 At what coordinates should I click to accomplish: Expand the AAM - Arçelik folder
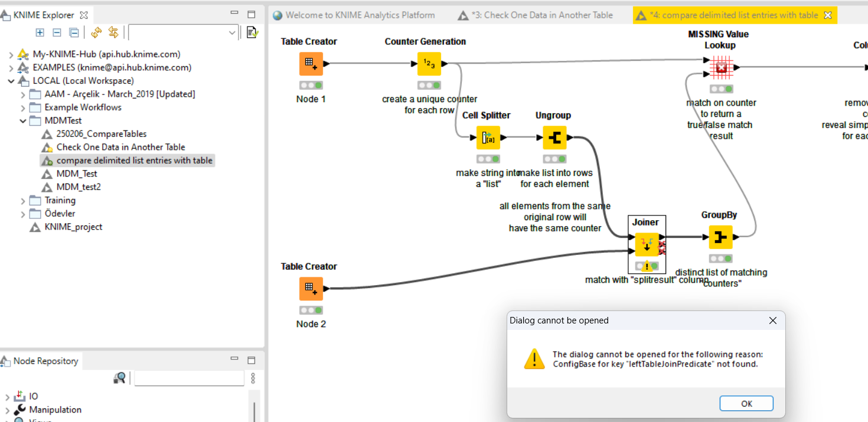(23, 94)
